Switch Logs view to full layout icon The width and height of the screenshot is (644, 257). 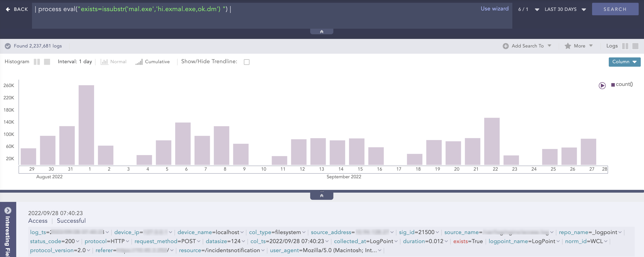(635, 46)
